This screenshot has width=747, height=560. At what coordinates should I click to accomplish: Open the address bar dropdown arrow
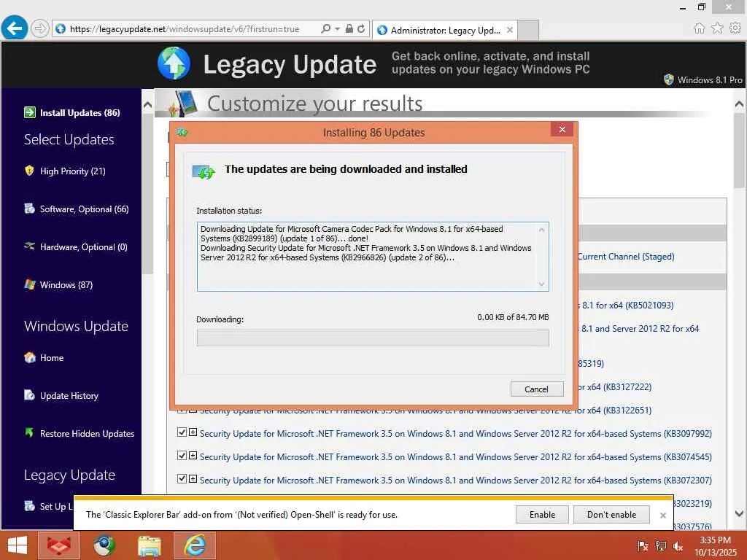pos(337,29)
